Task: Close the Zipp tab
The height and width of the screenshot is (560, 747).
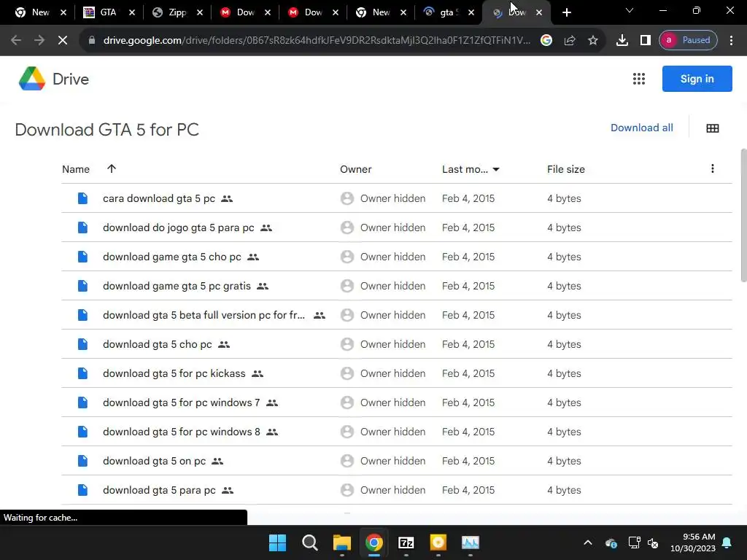Action: (200, 12)
